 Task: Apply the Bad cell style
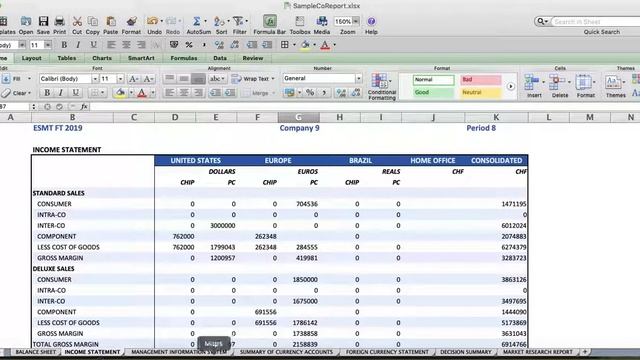tap(480, 80)
